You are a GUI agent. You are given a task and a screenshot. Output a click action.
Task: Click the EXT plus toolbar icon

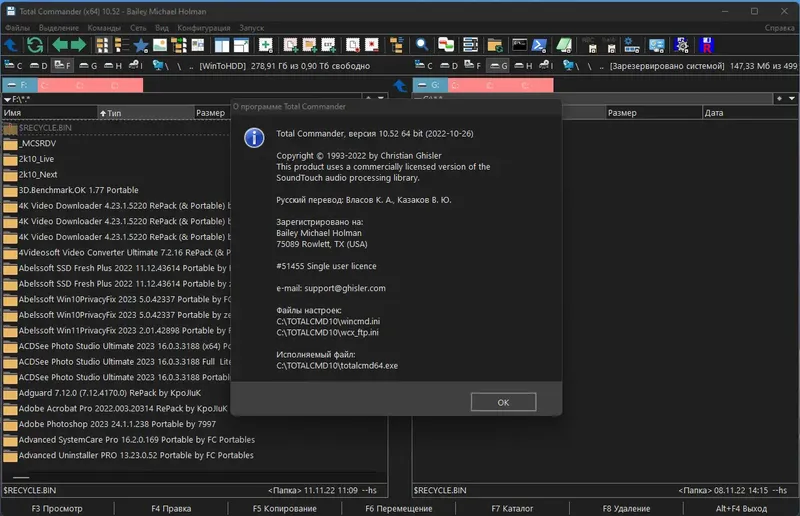[x=329, y=46]
